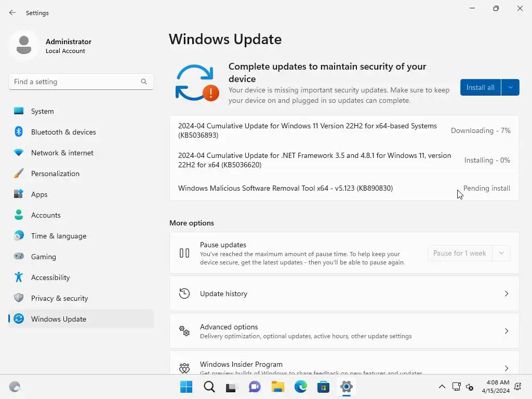Click the Find a setting search field
The width and height of the screenshot is (532, 399).
tap(81, 82)
